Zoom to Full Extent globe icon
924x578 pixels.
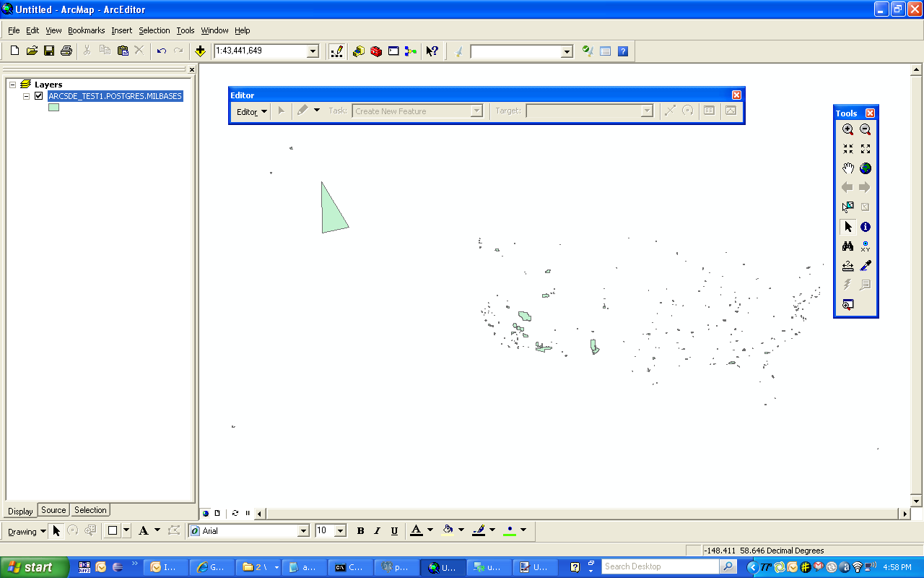point(866,168)
